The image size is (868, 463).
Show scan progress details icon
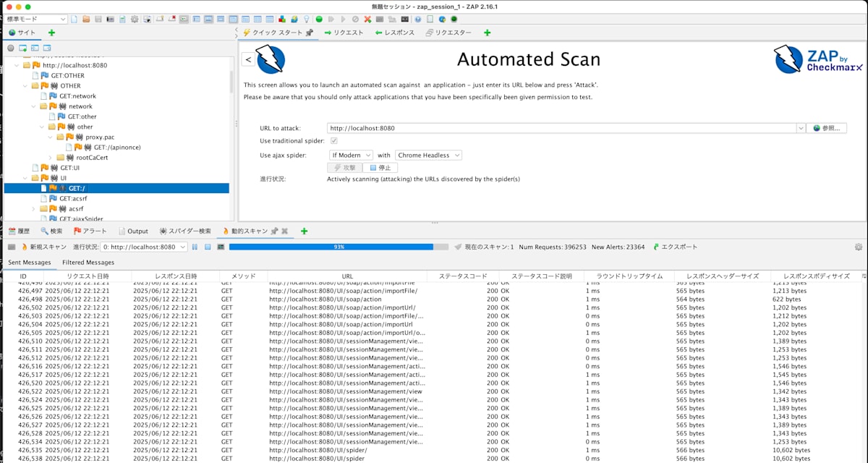click(221, 247)
